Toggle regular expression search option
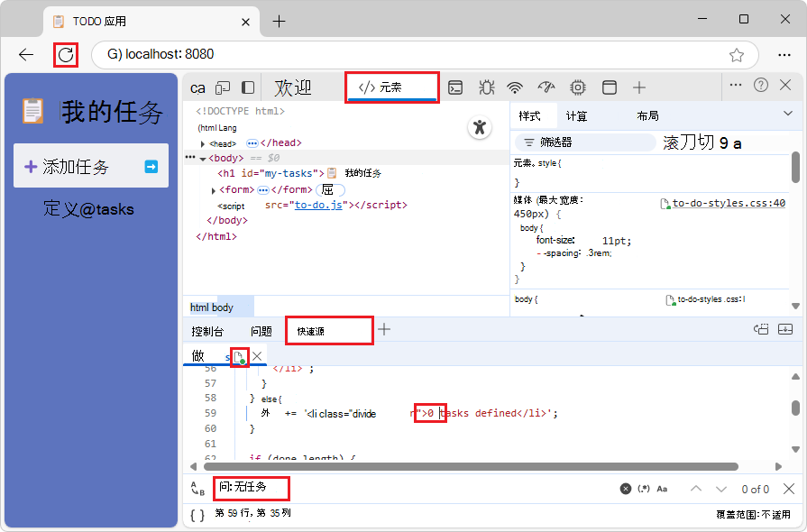 click(644, 489)
